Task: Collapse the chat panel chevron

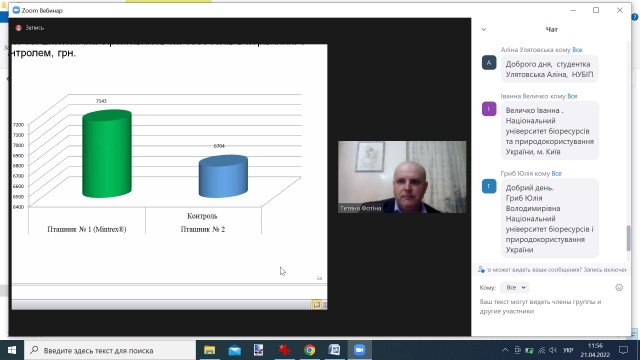Action: tap(484, 29)
